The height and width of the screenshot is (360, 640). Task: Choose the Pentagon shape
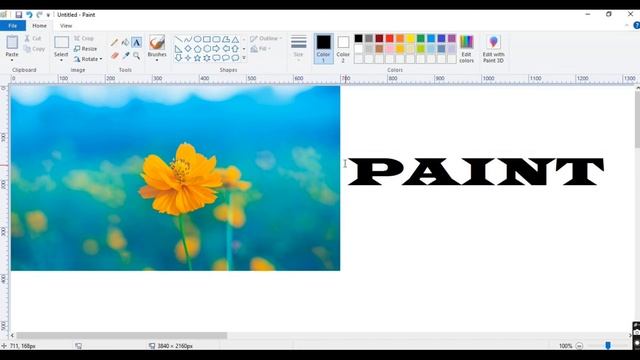[197, 49]
